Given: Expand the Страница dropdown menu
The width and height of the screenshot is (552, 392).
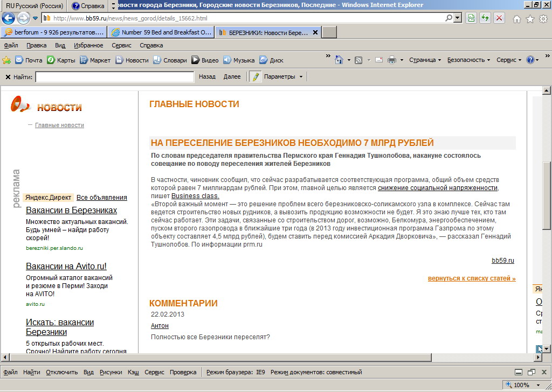Looking at the screenshot, I should click(x=425, y=60).
